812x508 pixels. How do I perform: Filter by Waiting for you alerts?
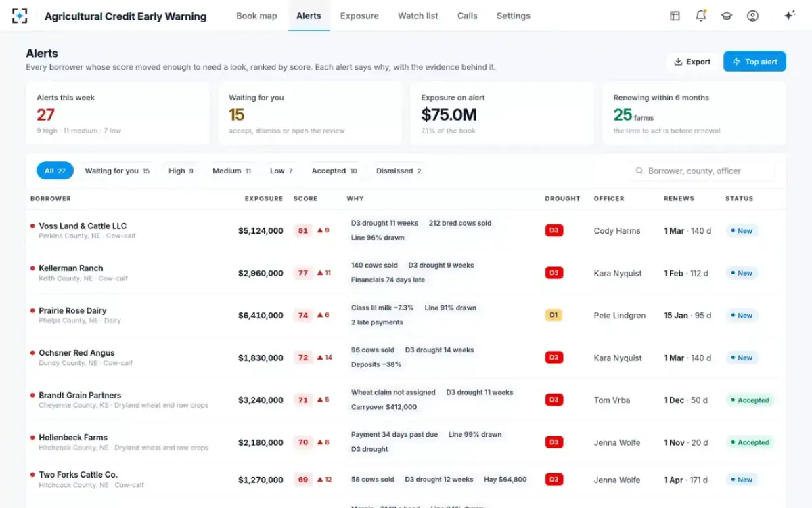(x=117, y=171)
